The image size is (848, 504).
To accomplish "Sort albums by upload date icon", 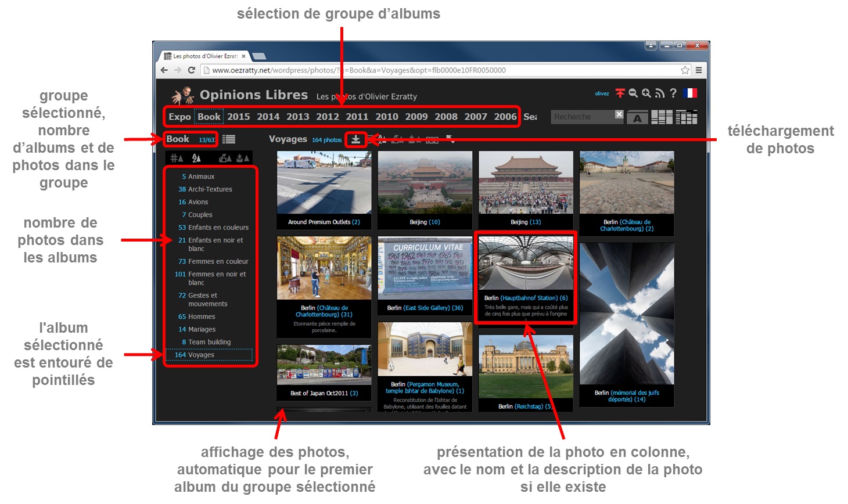I will point(243,158).
